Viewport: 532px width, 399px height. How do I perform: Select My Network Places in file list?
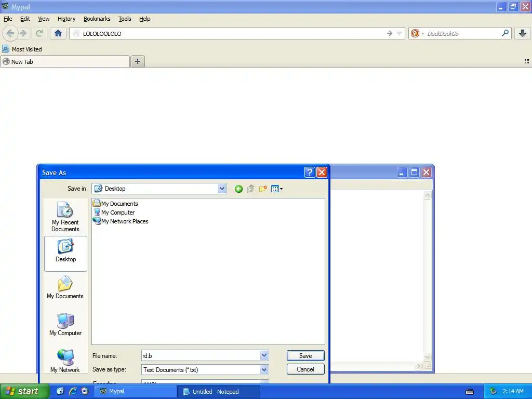click(121, 221)
